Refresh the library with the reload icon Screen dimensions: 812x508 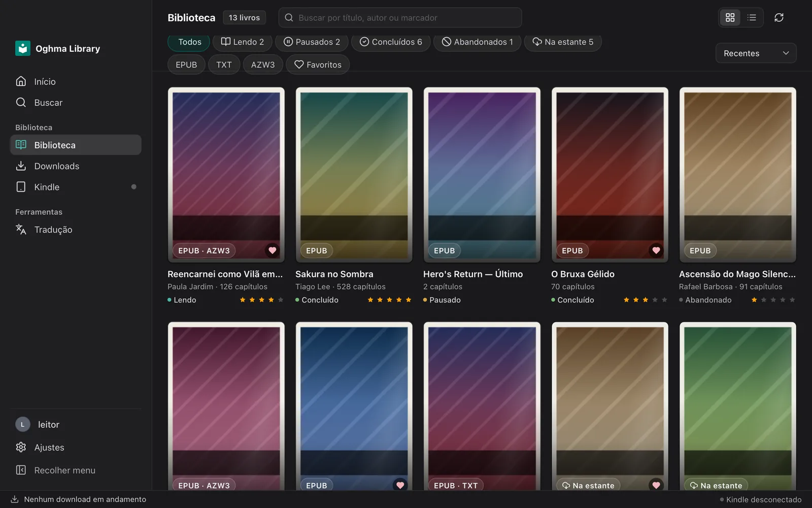coord(779,18)
